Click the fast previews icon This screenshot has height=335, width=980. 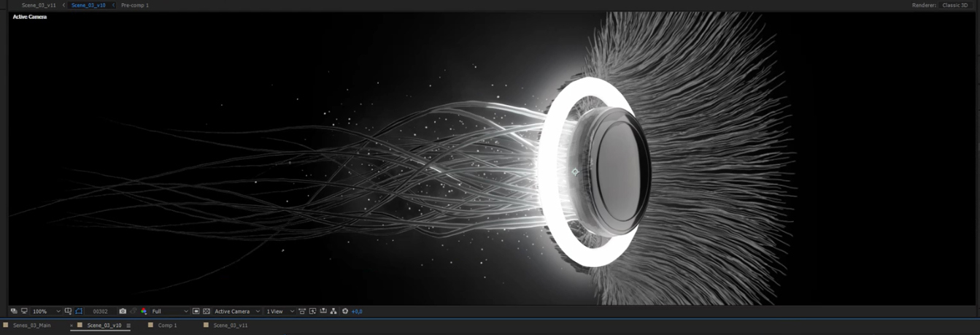(312, 312)
